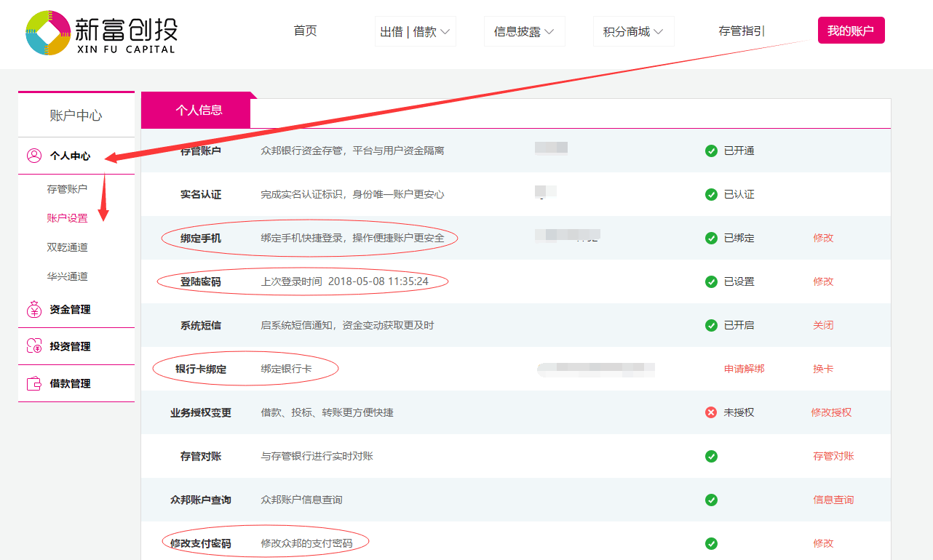Click the 存管对账 action link
This screenshot has height=560, width=933.
click(833, 456)
